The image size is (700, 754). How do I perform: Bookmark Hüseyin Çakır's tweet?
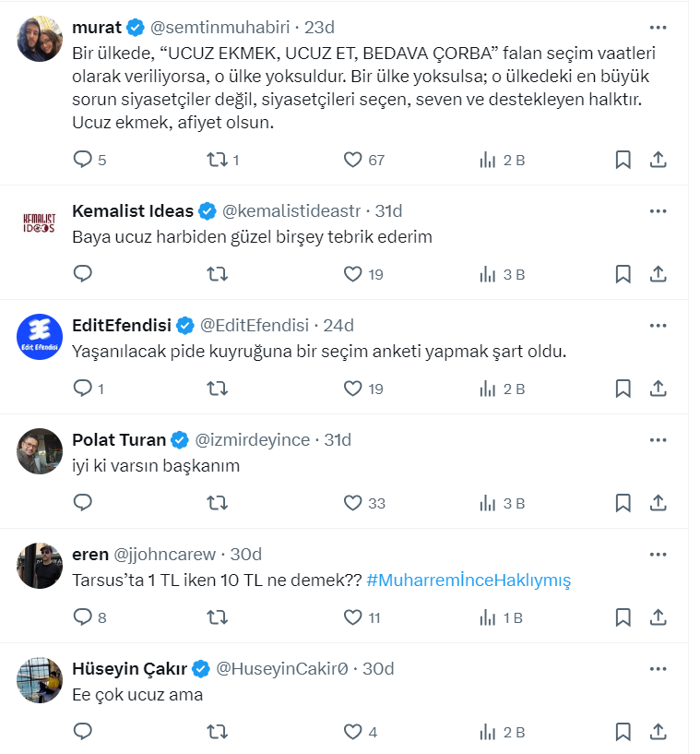coord(623,732)
